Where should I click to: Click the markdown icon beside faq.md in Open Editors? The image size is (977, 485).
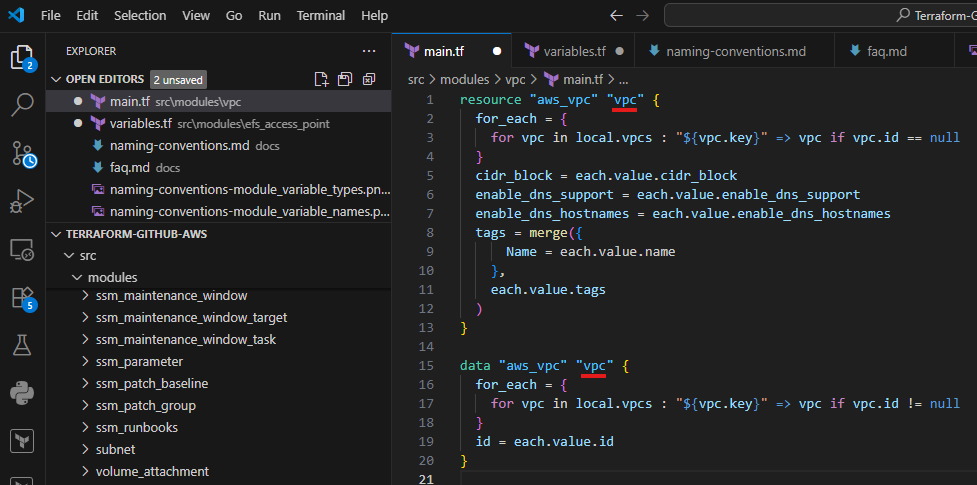(x=97, y=167)
